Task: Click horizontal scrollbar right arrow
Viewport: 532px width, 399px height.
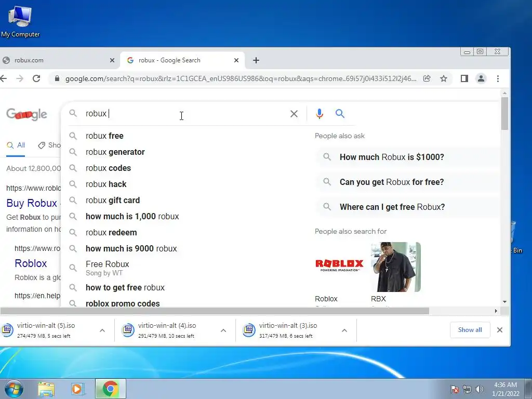Action: pos(496,311)
